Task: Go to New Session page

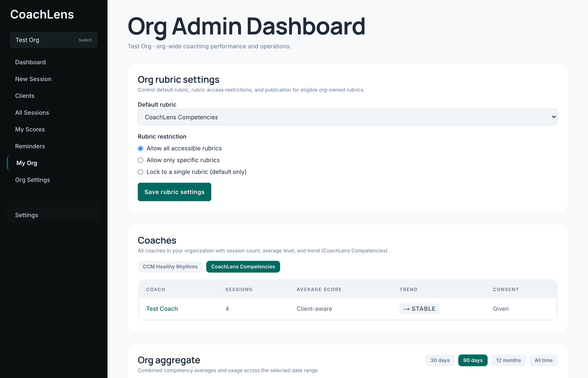Action: [33, 79]
